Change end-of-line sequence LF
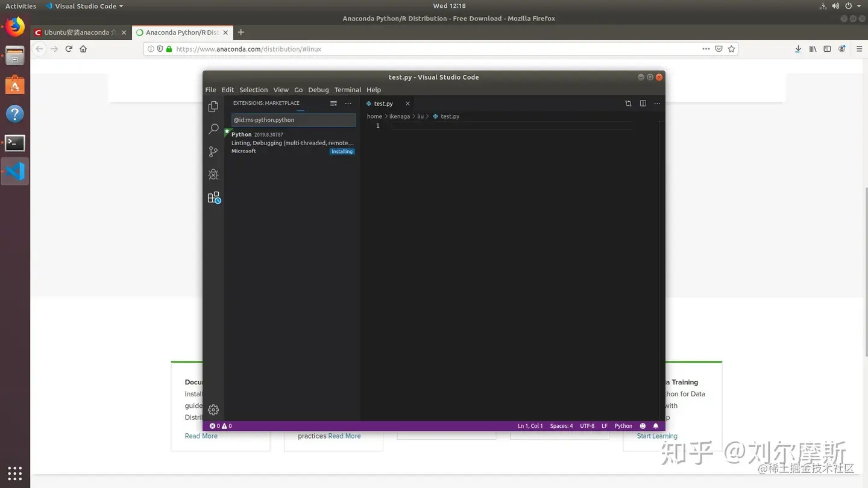 click(x=605, y=426)
